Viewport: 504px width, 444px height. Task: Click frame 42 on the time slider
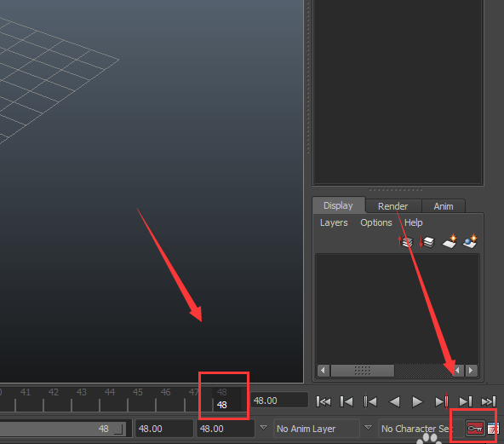point(54,392)
